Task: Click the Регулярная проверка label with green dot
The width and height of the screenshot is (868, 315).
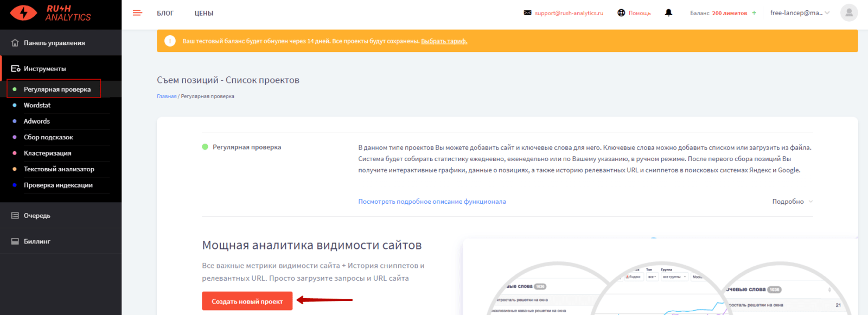Action: 241,147
